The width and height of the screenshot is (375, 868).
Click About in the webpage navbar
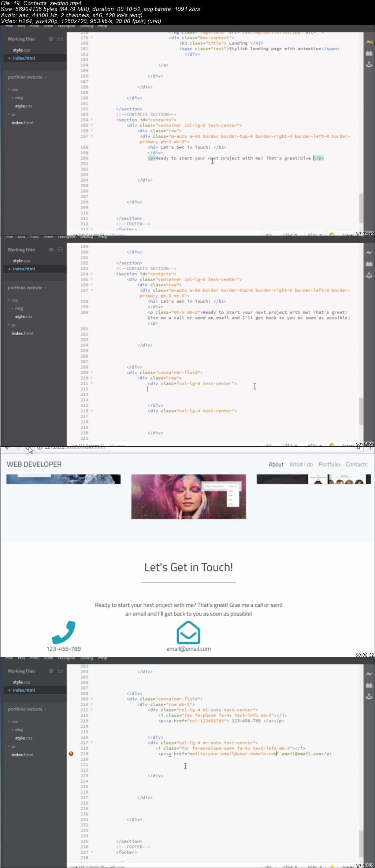[x=276, y=464]
